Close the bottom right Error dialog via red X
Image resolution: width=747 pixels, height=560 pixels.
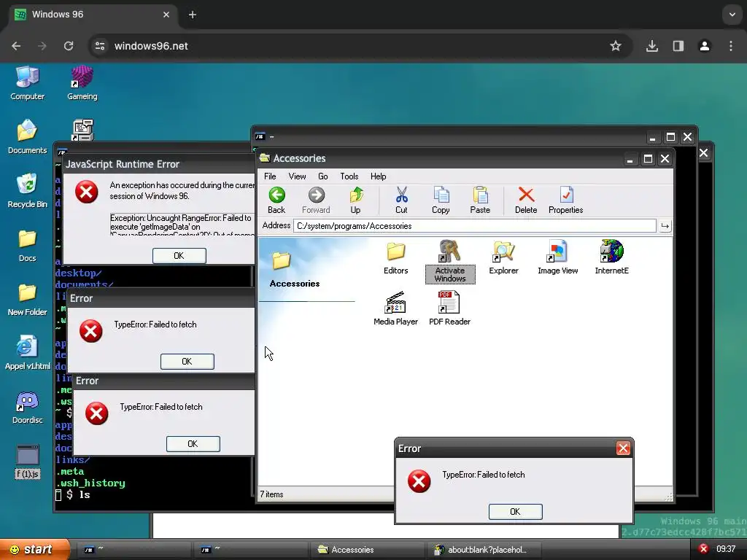coord(623,448)
